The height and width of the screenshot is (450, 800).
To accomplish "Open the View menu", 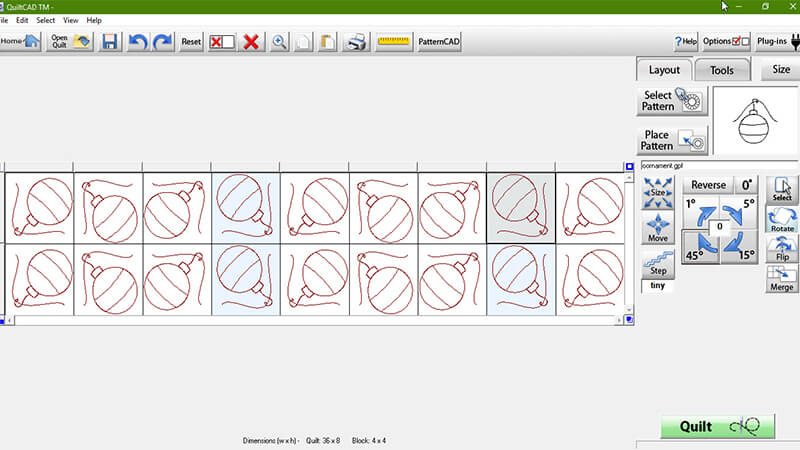I will point(71,20).
